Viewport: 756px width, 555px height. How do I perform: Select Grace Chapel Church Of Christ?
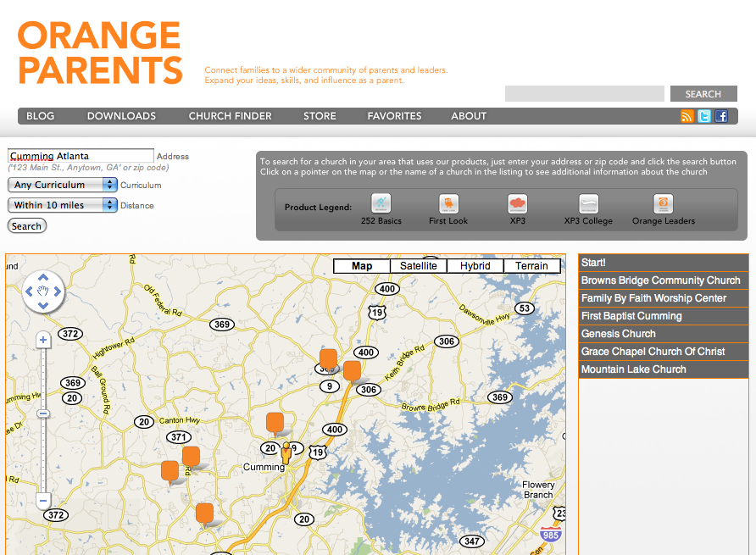click(663, 352)
